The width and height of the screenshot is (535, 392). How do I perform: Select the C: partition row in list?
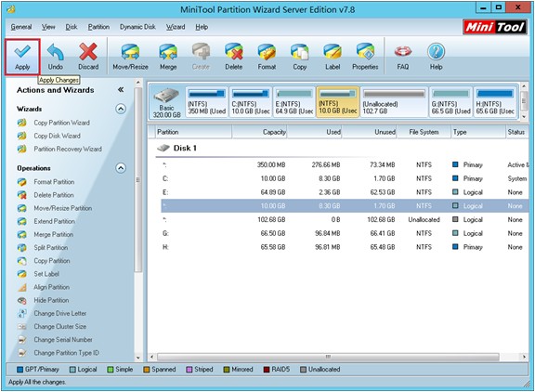345,178
